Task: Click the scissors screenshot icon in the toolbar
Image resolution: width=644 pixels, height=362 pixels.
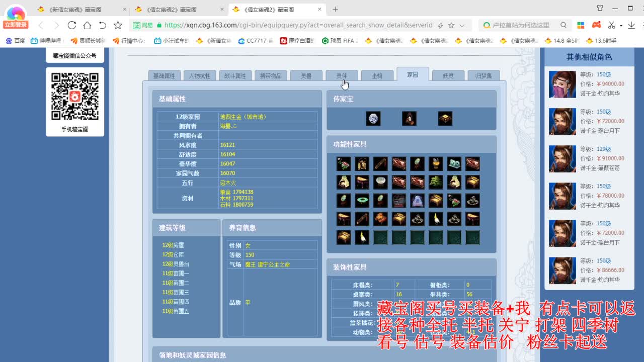Action: 612,25
